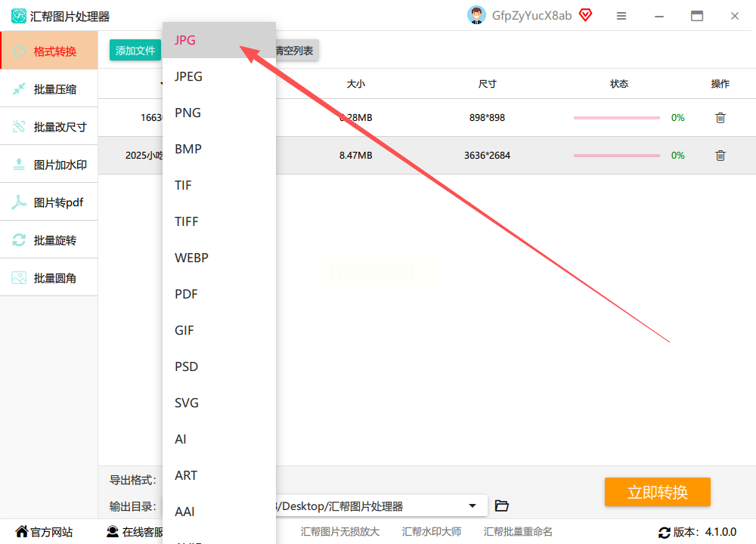Expand the output directory dropdown arrow
This screenshot has width=756, height=544.
click(x=472, y=505)
